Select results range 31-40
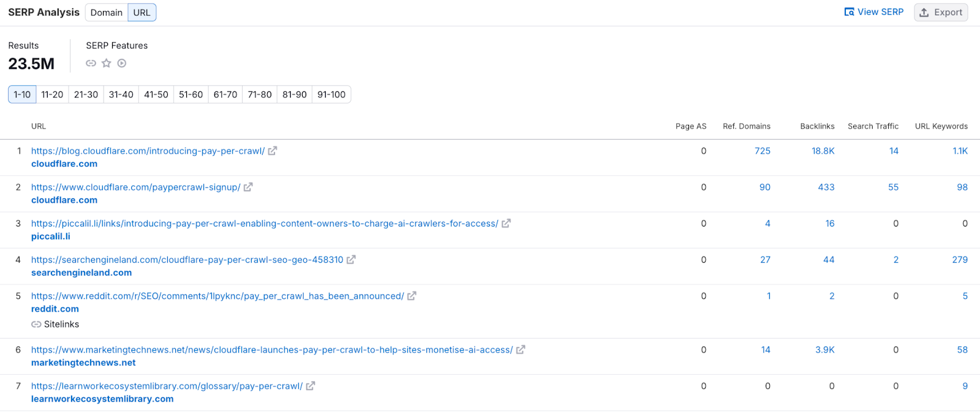This screenshot has width=980, height=412. coord(121,94)
